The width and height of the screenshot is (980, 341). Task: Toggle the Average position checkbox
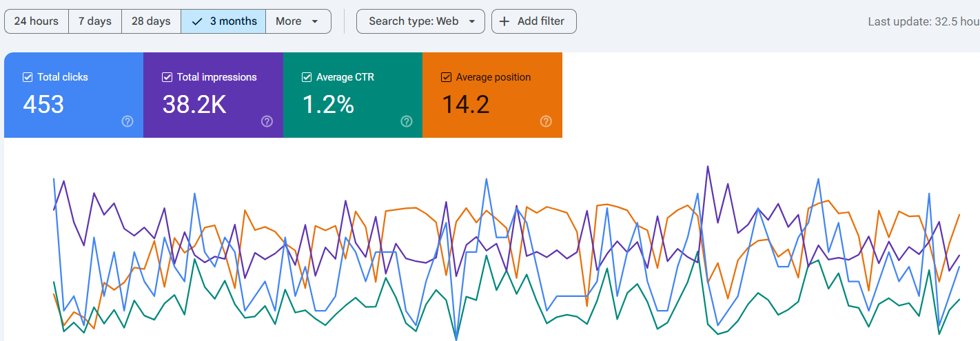(446, 77)
